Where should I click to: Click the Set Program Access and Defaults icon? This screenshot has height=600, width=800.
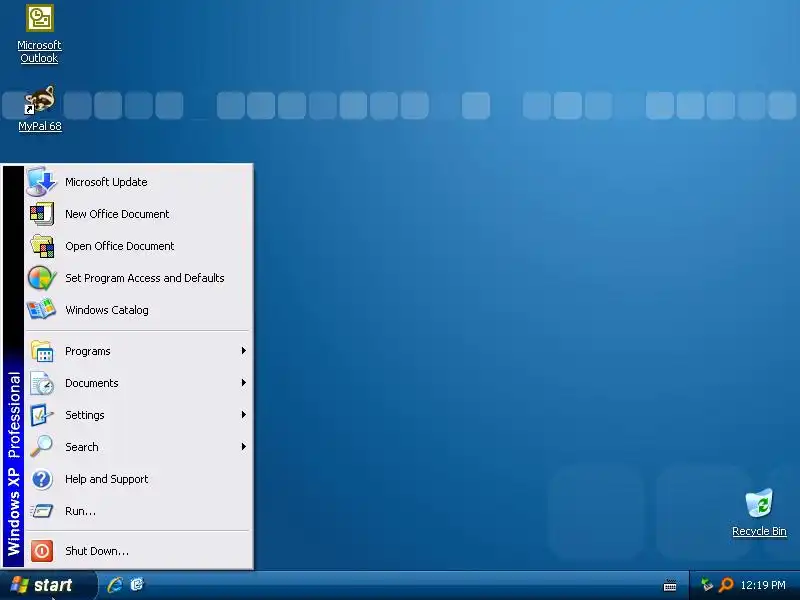(42, 278)
